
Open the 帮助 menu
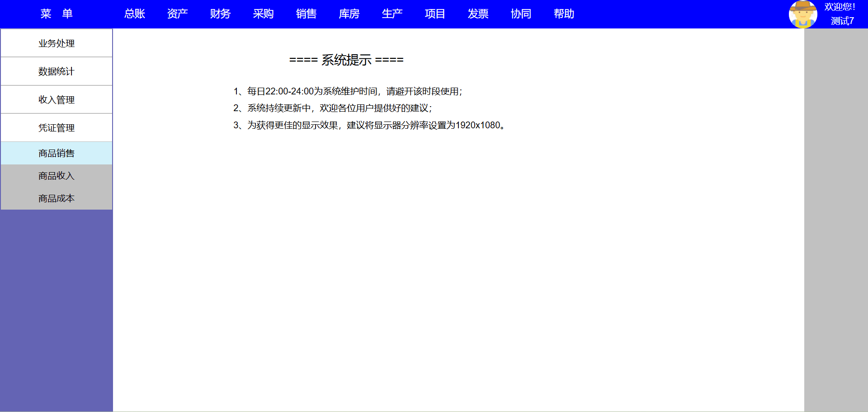564,14
